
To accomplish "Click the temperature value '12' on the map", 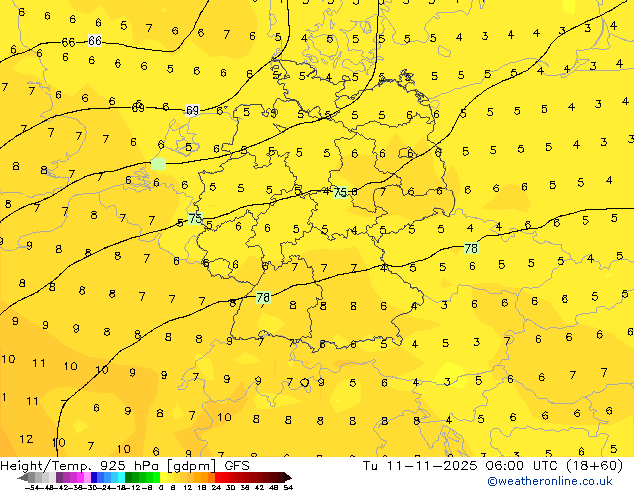I will pos(26,439).
